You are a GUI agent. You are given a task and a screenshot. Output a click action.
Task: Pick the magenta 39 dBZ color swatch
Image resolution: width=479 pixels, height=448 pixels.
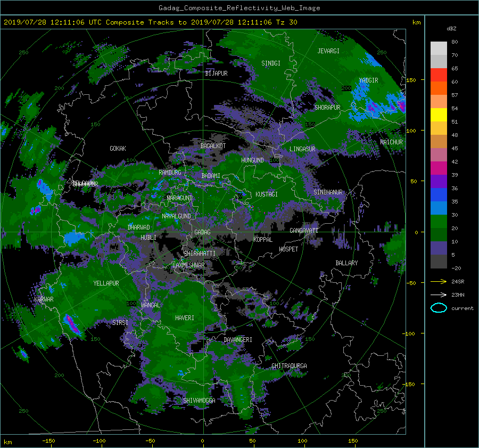pyautogui.click(x=439, y=168)
